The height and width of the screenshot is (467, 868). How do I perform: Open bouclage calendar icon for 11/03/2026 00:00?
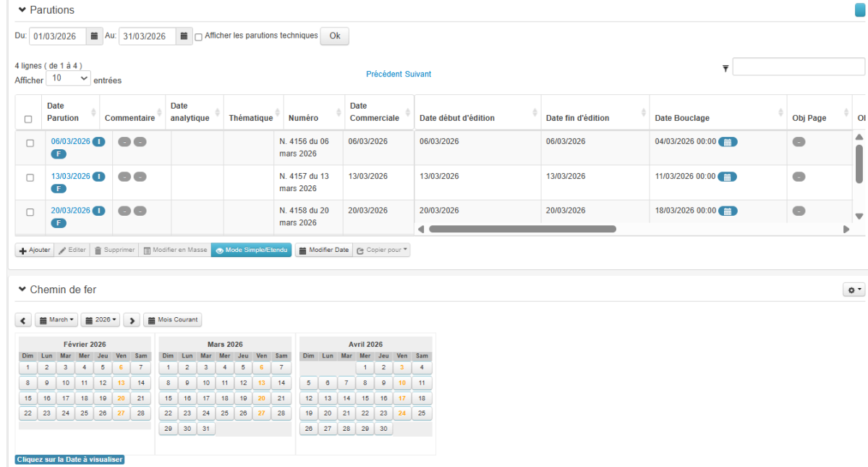[x=728, y=177]
